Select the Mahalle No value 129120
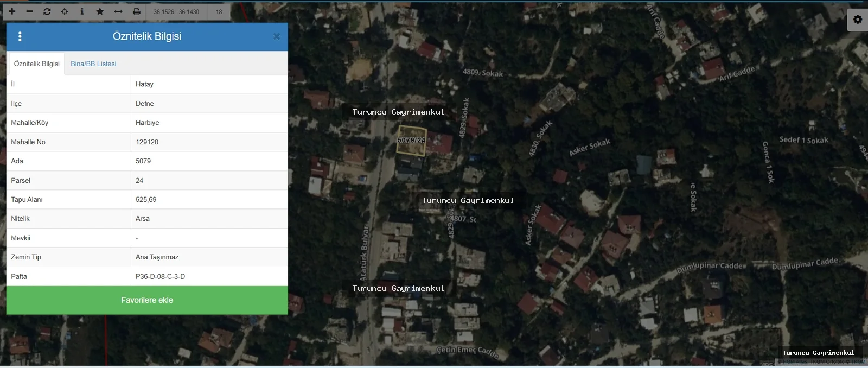Viewport: 868px width, 368px height. [147, 142]
